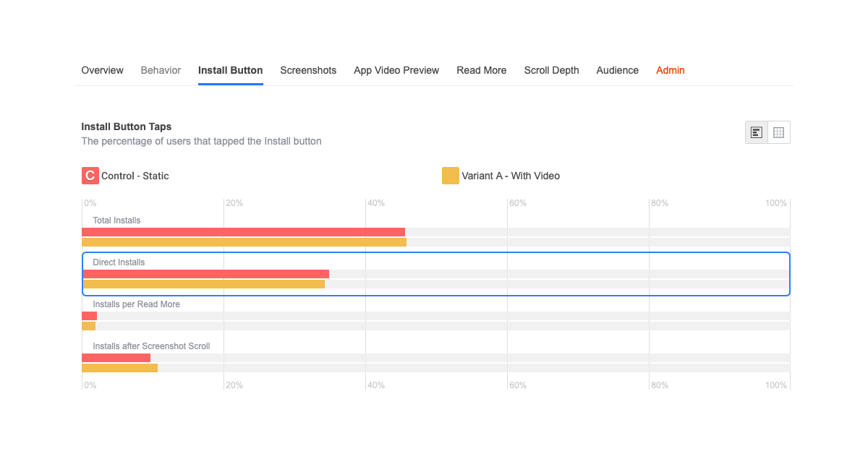View the Audience tab
The height and width of the screenshot is (454, 868).
tap(617, 70)
